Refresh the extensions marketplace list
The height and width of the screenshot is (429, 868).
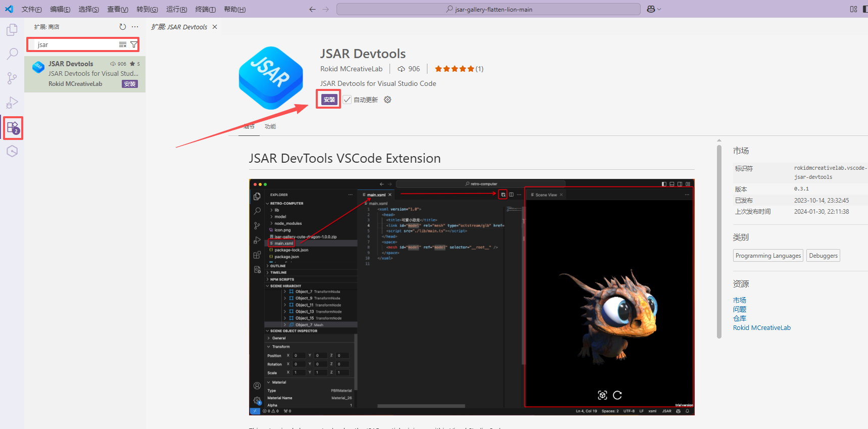point(122,27)
